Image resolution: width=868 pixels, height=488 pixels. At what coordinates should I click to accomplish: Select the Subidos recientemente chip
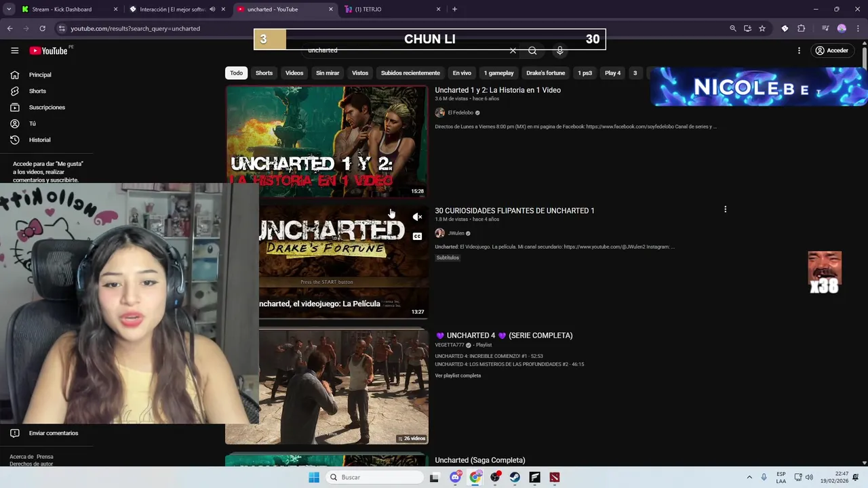click(x=410, y=73)
